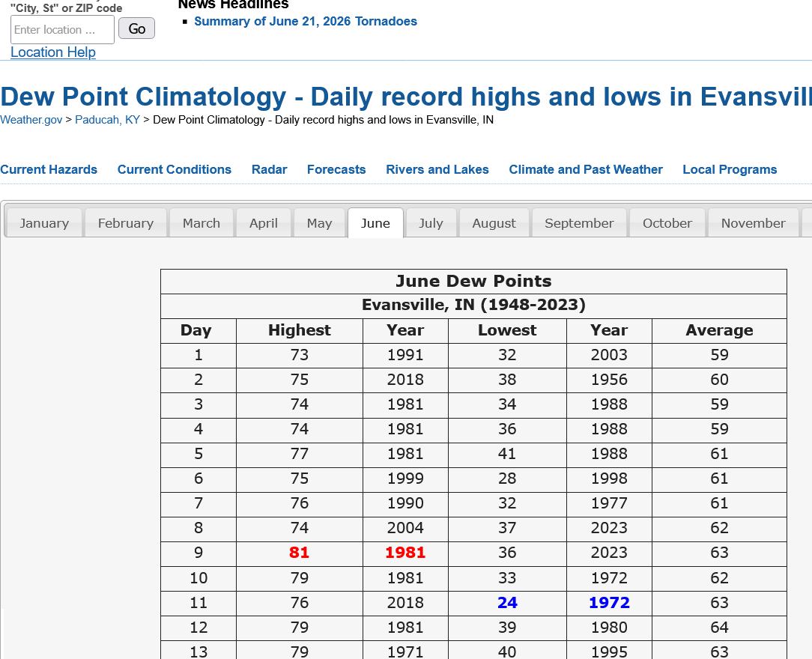Click day 2 highest year 2018
This screenshot has height=659, width=812.
[405, 380]
